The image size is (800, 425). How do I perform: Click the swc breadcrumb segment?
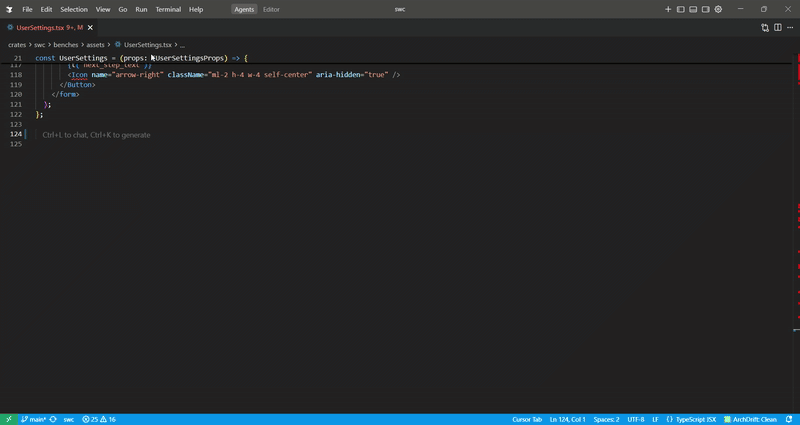coord(40,45)
